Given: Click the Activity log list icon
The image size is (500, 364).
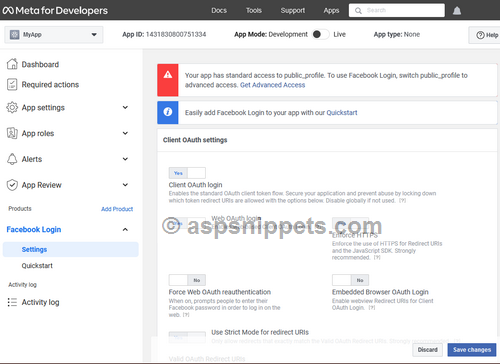Looking at the screenshot, I should pyautogui.click(x=12, y=302).
